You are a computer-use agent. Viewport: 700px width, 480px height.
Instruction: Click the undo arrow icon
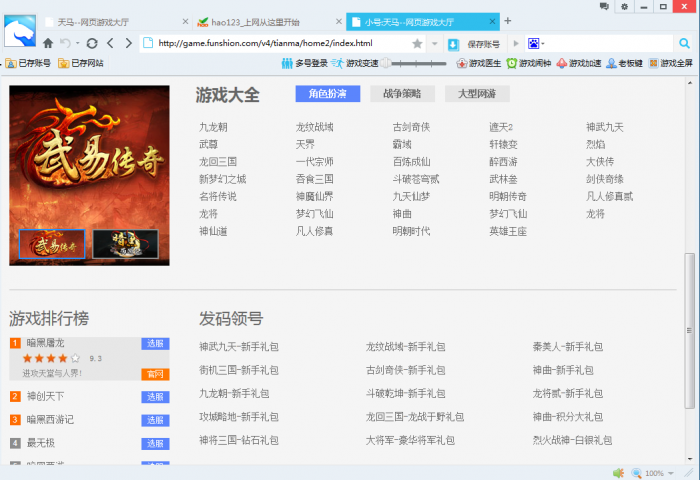coord(65,43)
